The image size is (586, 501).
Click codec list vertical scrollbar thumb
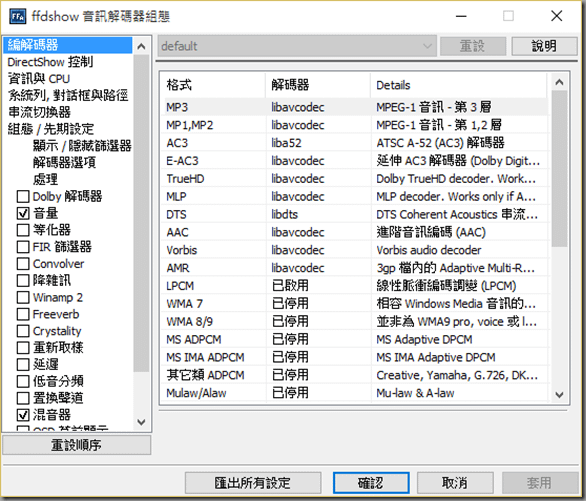coord(559,169)
